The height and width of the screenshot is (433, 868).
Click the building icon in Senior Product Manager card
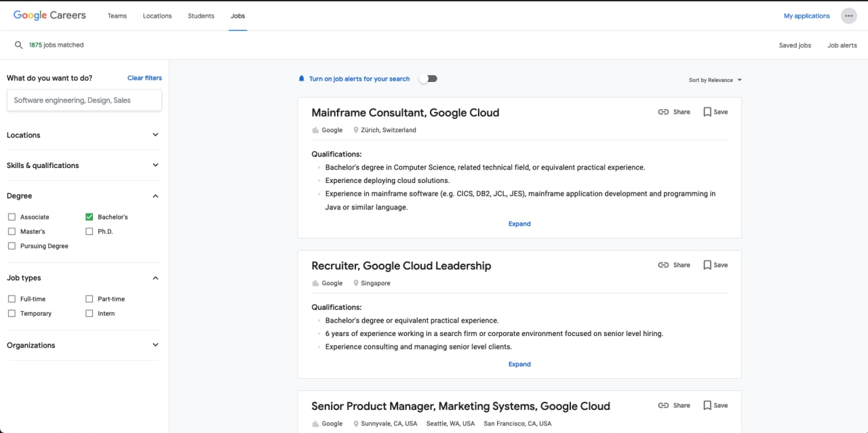[x=315, y=424]
